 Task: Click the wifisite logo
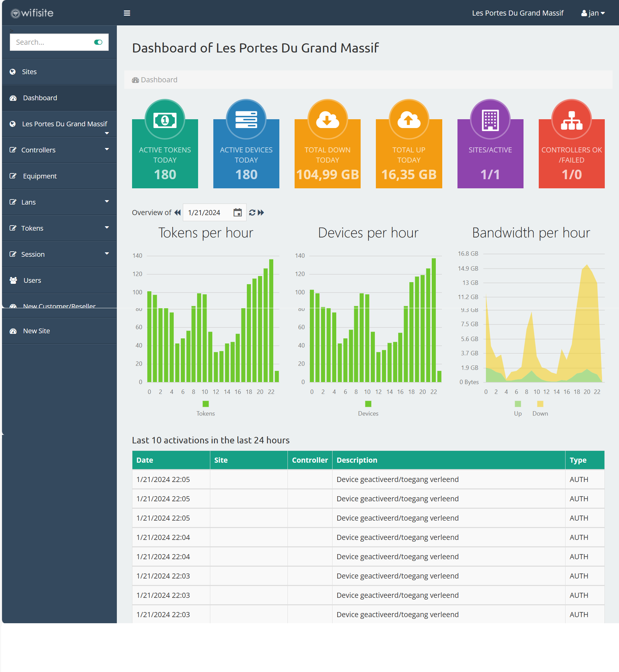coord(32,13)
